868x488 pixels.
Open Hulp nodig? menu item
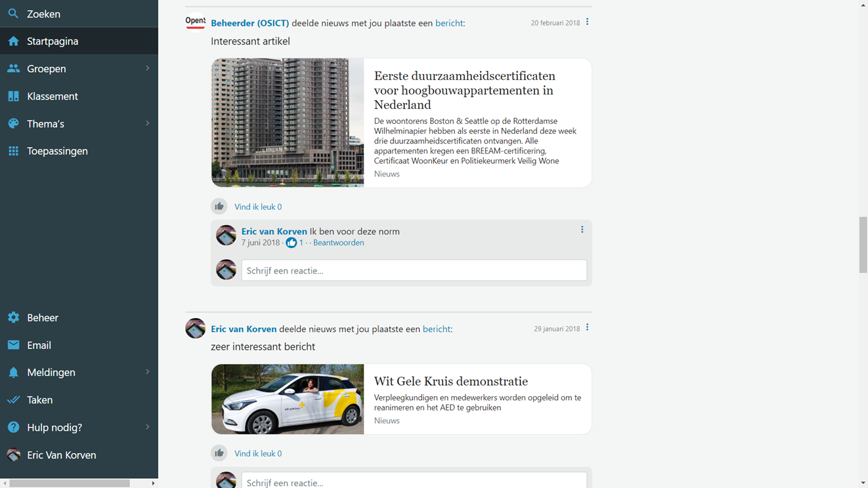click(54, 428)
